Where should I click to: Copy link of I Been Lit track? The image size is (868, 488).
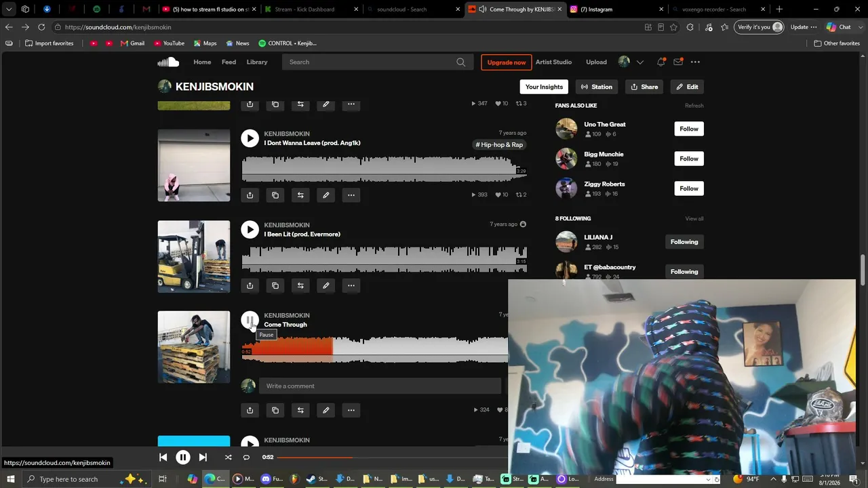point(275,285)
